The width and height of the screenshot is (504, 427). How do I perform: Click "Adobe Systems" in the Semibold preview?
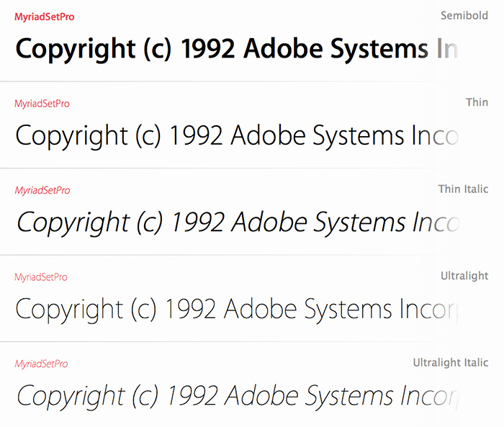(336, 49)
